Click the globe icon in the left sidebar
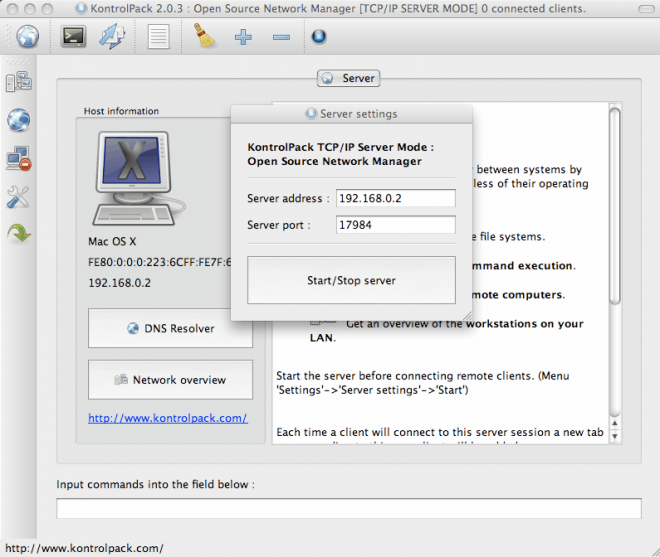660x557 pixels. pyautogui.click(x=18, y=121)
